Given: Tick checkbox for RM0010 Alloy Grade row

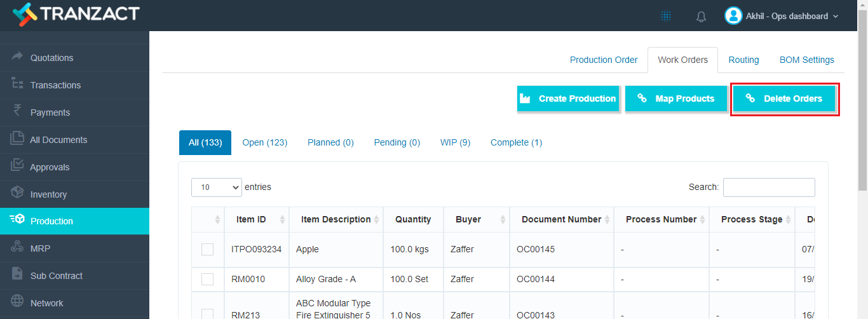Looking at the screenshot, I should [208, 279].
